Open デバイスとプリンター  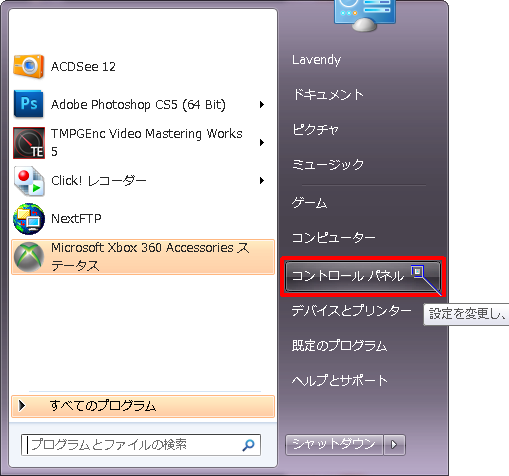tap(351, 310)
